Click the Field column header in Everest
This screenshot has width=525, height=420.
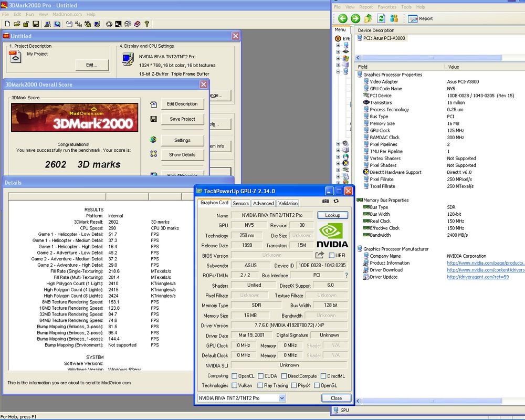pos(400,67)
